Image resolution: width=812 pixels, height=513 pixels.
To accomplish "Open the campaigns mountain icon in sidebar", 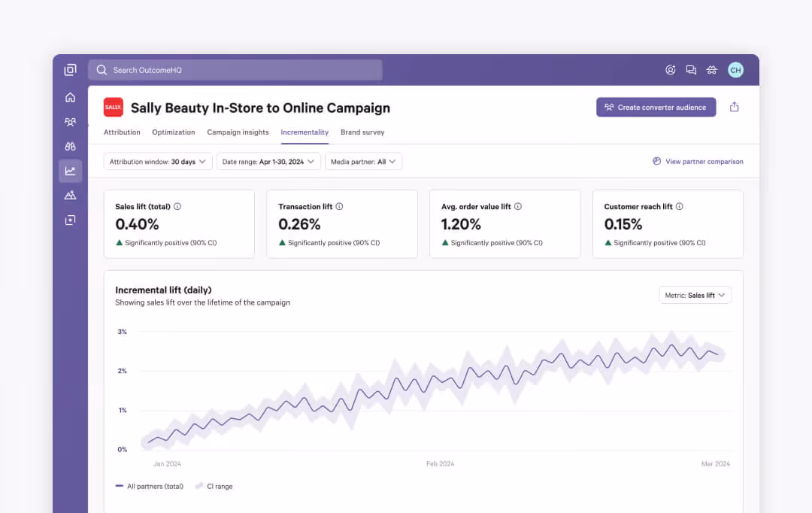I will (70, 195).
